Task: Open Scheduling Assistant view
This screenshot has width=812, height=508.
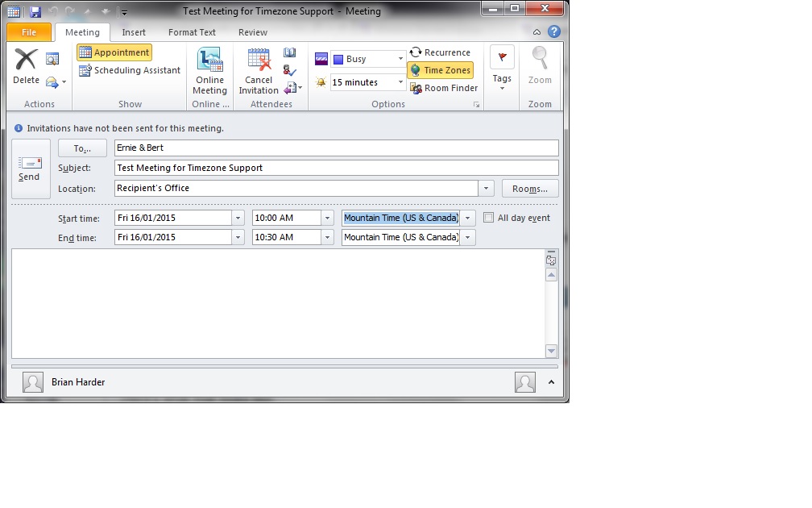Action: [x=129, y=70]
